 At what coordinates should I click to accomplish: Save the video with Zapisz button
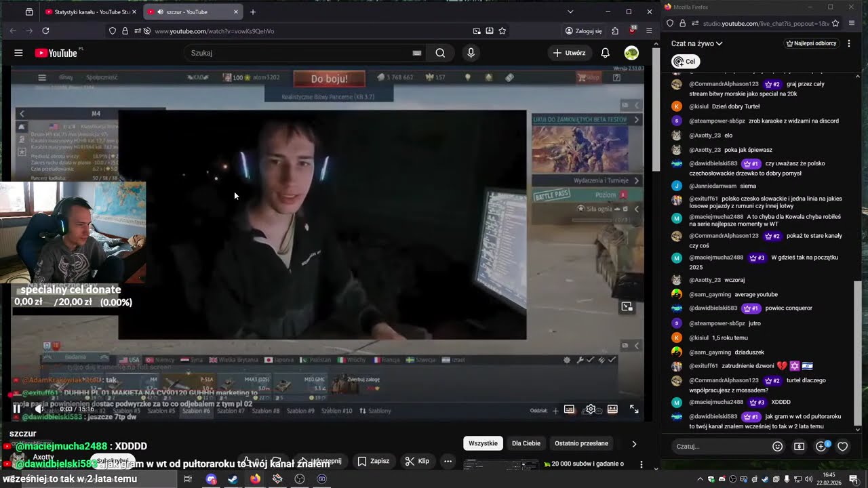373,461
